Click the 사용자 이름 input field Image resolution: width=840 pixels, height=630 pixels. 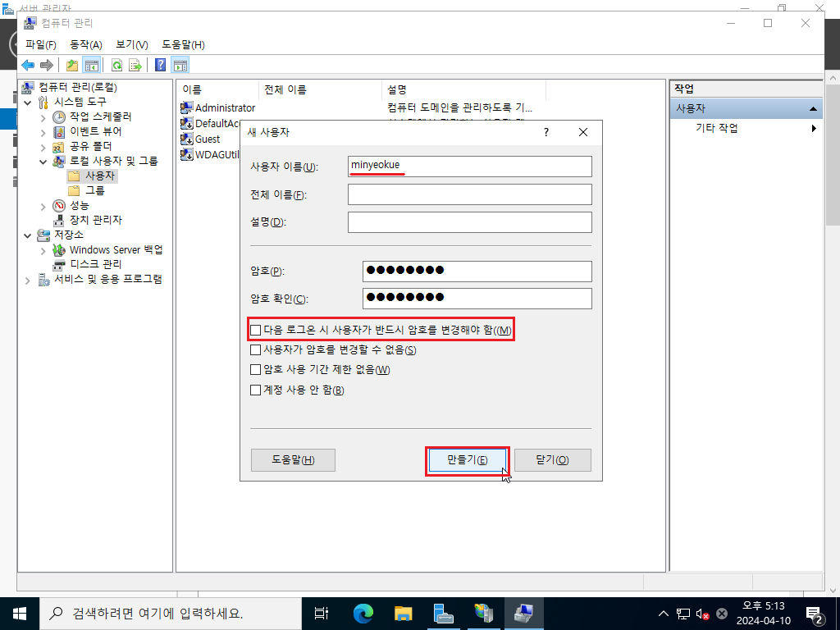470,167
